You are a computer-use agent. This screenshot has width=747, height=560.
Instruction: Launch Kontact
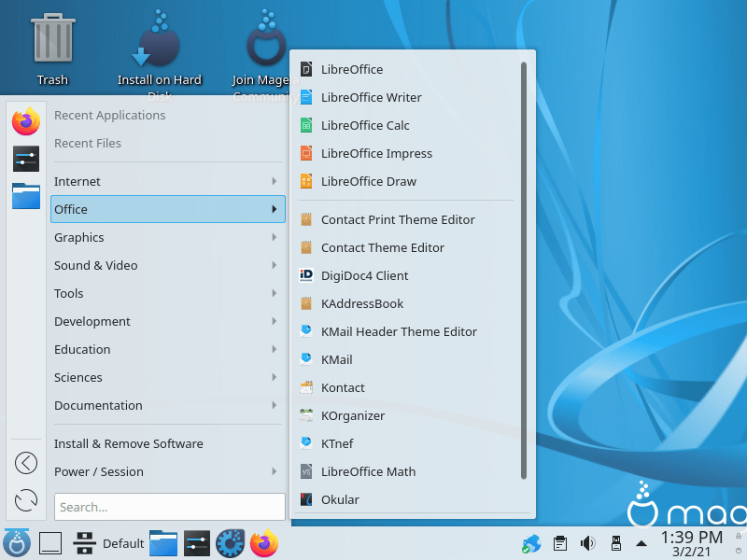(406, 388)
